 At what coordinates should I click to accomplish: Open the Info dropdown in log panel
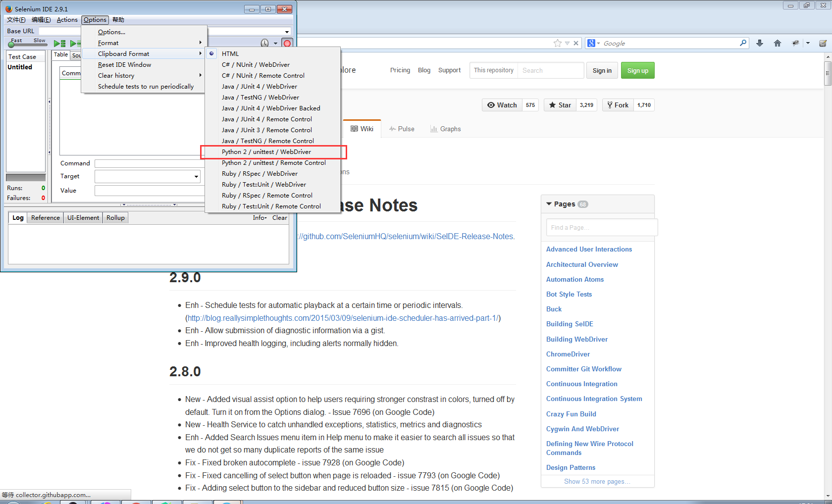coord(260,218)
